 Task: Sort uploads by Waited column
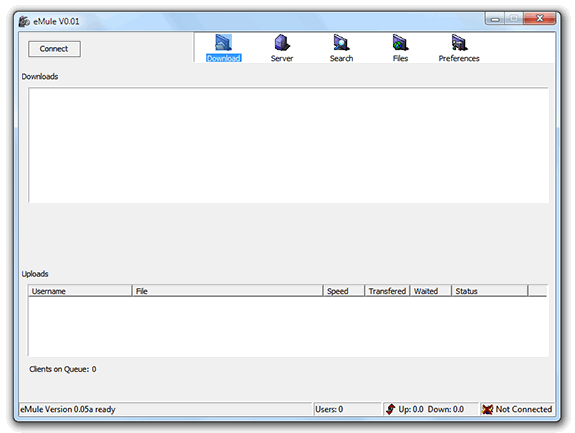[x=431, y=291]
